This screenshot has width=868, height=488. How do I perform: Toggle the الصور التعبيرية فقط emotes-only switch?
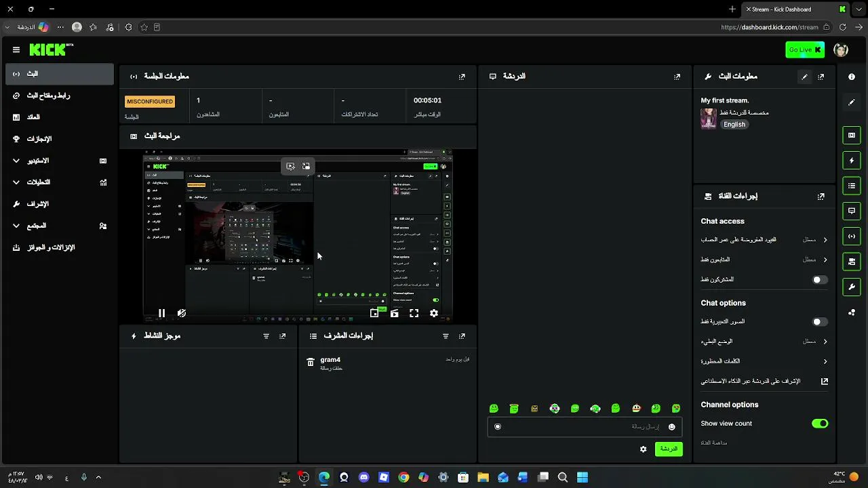tap(820, 322)
